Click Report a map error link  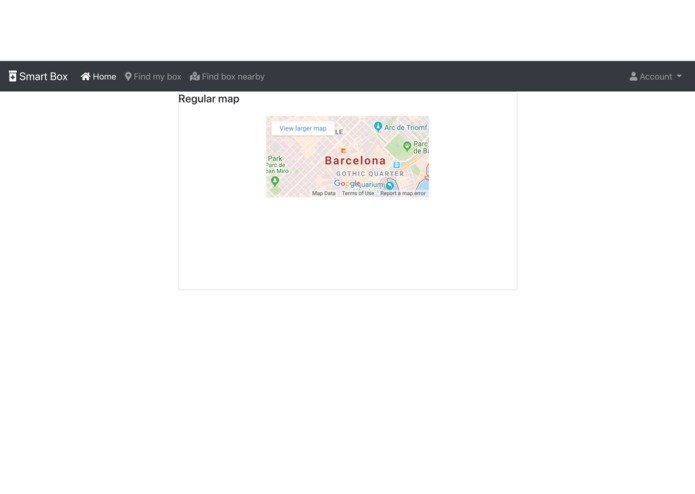tap(403, 193)
